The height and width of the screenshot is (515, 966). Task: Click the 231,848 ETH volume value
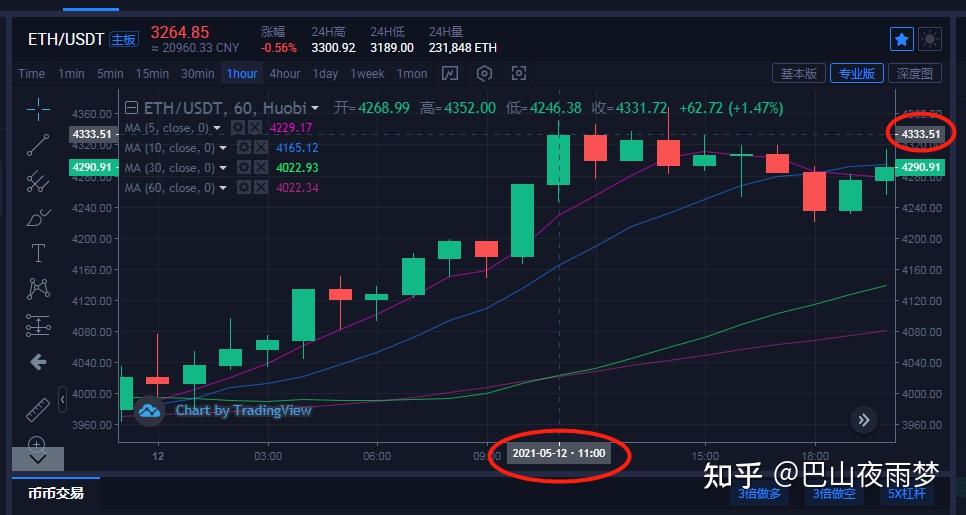[x=465, y=47]
